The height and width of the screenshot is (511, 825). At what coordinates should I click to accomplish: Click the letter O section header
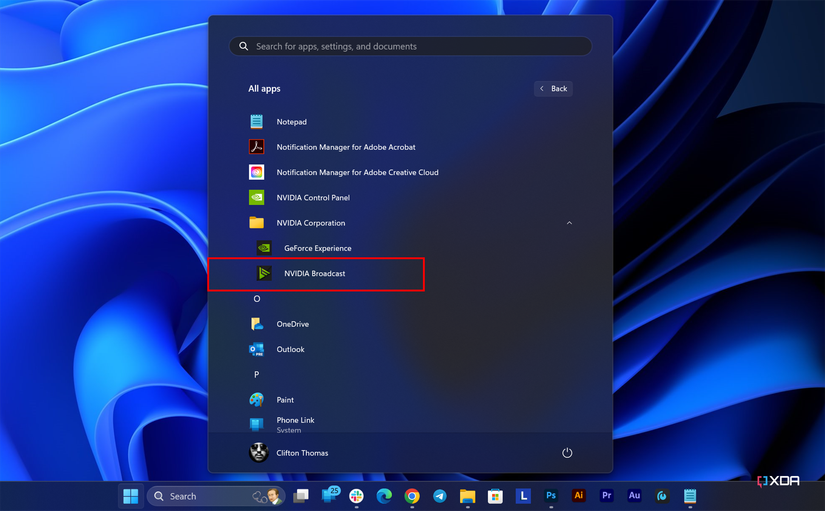tap(257, 299)
